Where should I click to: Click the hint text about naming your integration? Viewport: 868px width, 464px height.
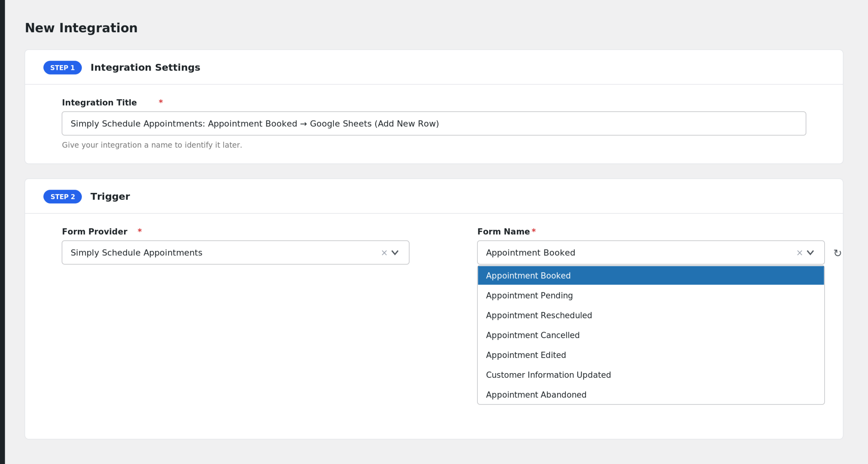tap(152, 145)
